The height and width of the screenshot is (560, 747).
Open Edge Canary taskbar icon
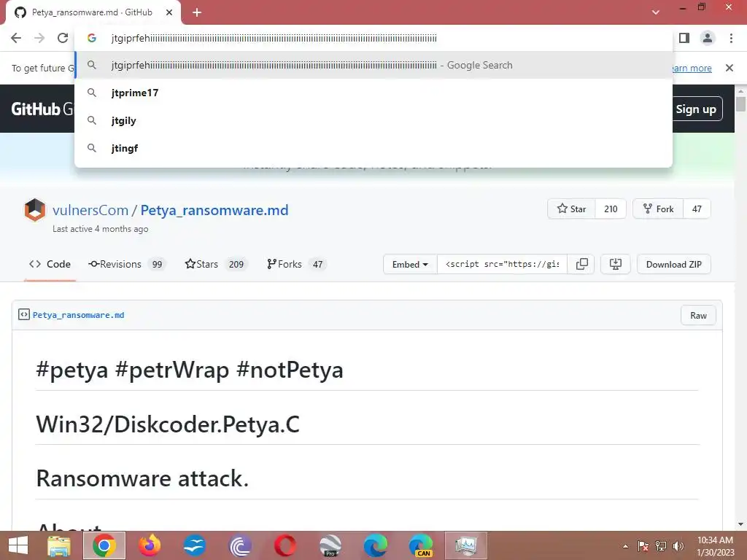coord(421,545)
